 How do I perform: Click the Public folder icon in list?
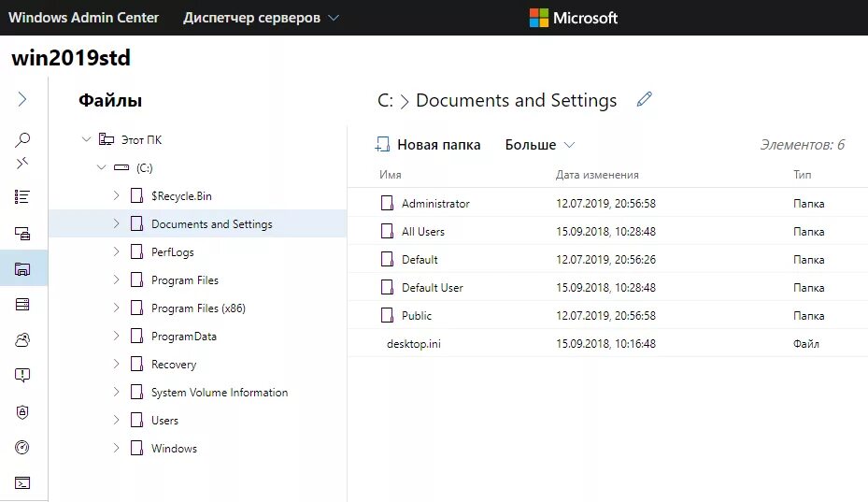click(x=387, y=315)
